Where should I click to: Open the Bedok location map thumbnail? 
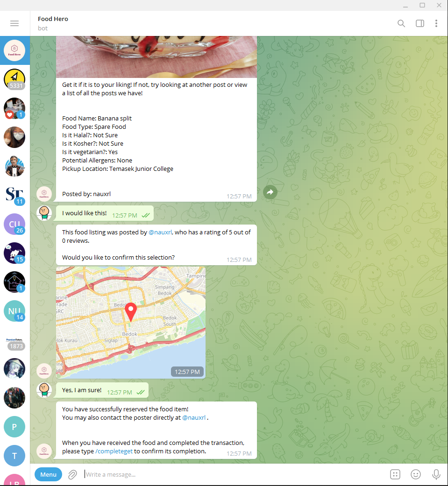tap(131, 322)
